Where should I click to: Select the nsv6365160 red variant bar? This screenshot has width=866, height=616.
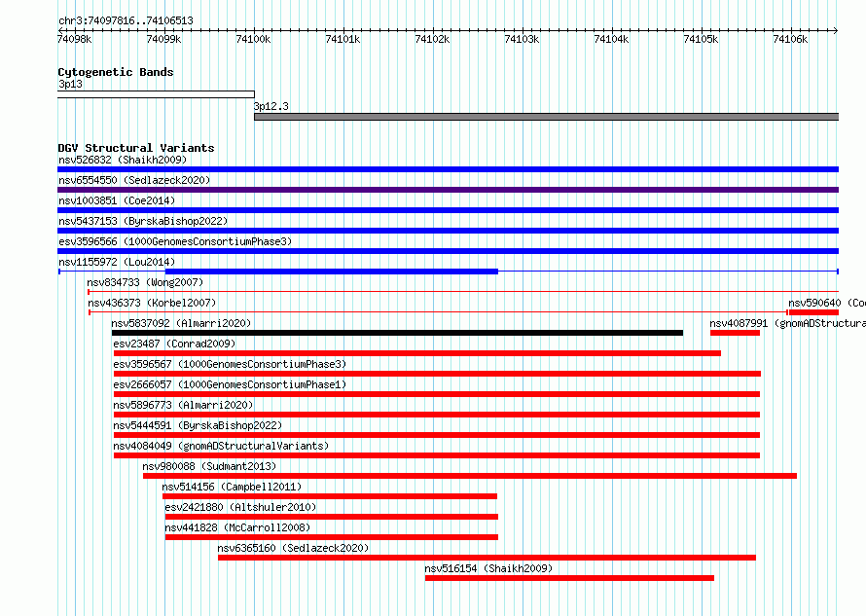487,558
